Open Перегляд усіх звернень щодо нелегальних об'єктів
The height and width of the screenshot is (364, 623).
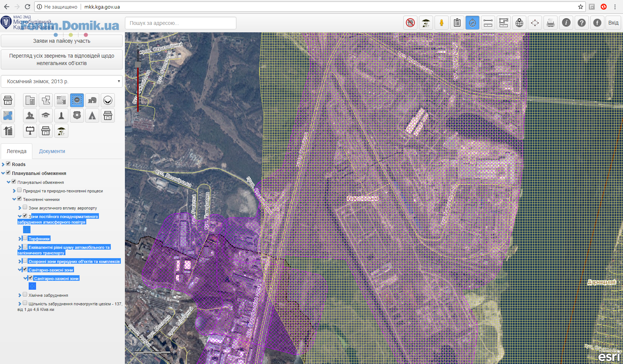click(62, 59)
